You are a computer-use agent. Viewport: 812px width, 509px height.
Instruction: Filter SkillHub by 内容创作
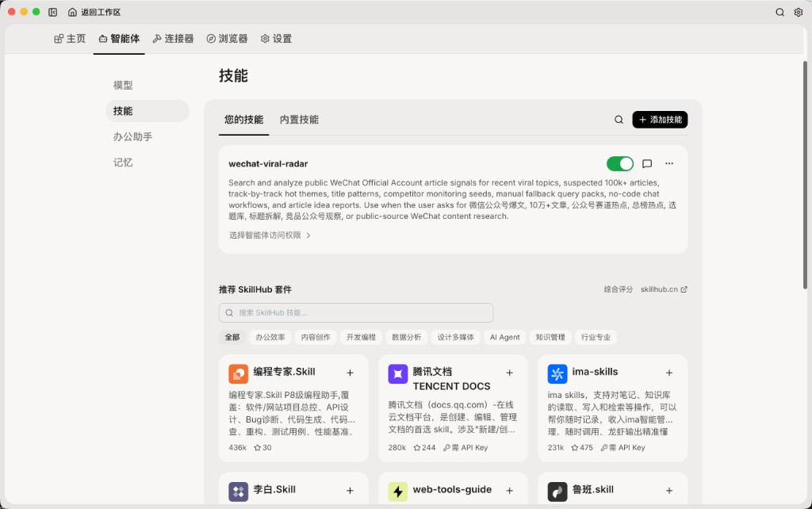pyautogui.click(x=316, y=337)
